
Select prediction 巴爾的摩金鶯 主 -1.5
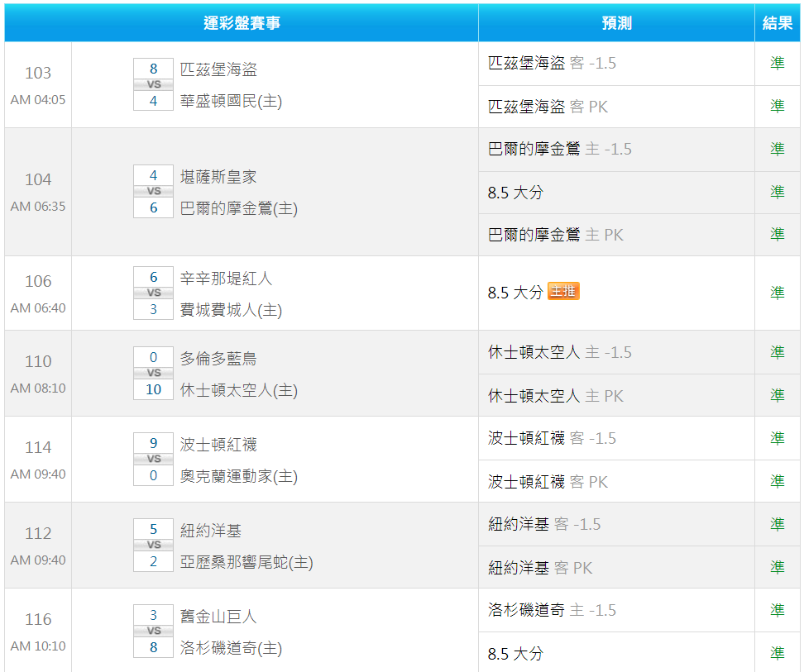[560, 149]
